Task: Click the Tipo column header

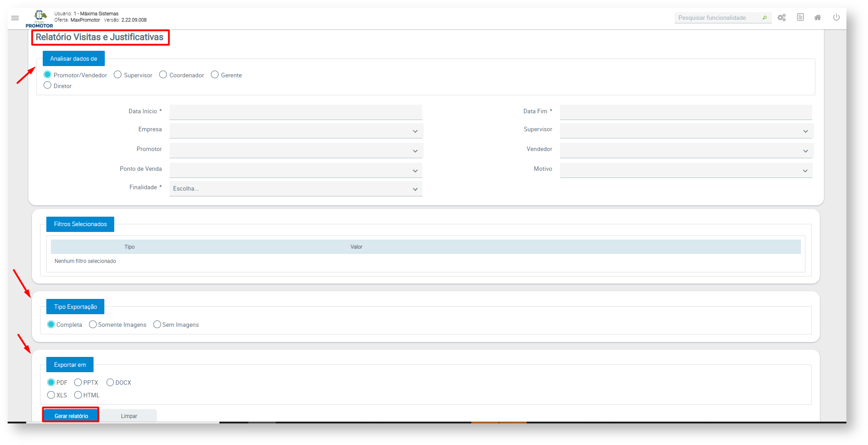Action: coord(130,247)
